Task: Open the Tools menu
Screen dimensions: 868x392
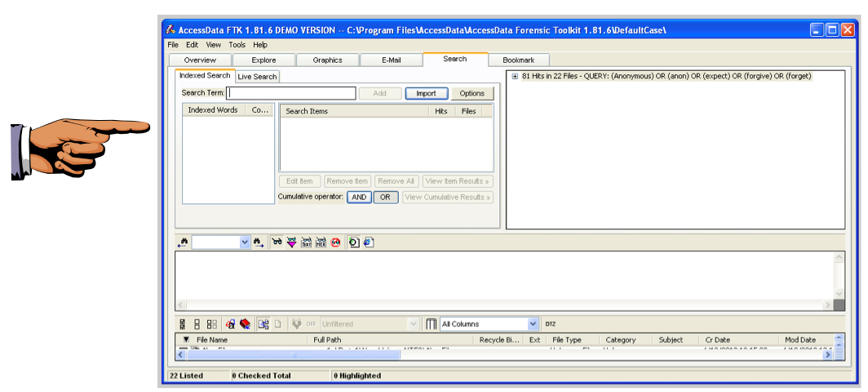Action: coord(237,45)
